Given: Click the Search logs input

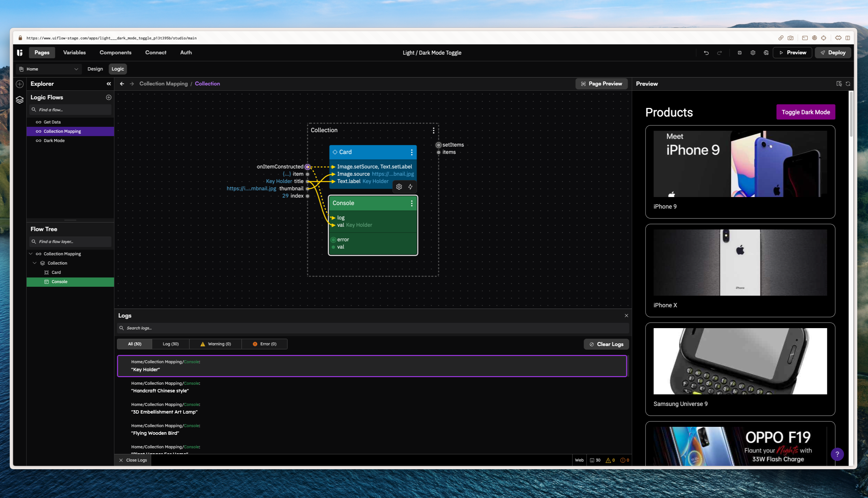Looking at the screenshot, I should pos(373,328).
